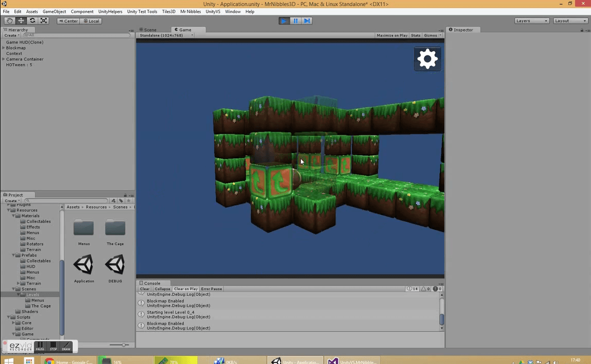Viewport: 591px width, 364px height.
Task: Click the error count icon in the Console
Action: 436,289
